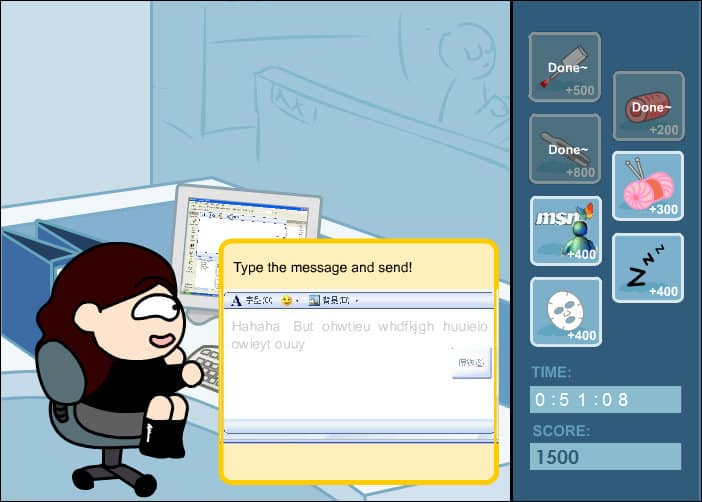
Task: Click the time display 0:51:08
Action: pos(605,399)
